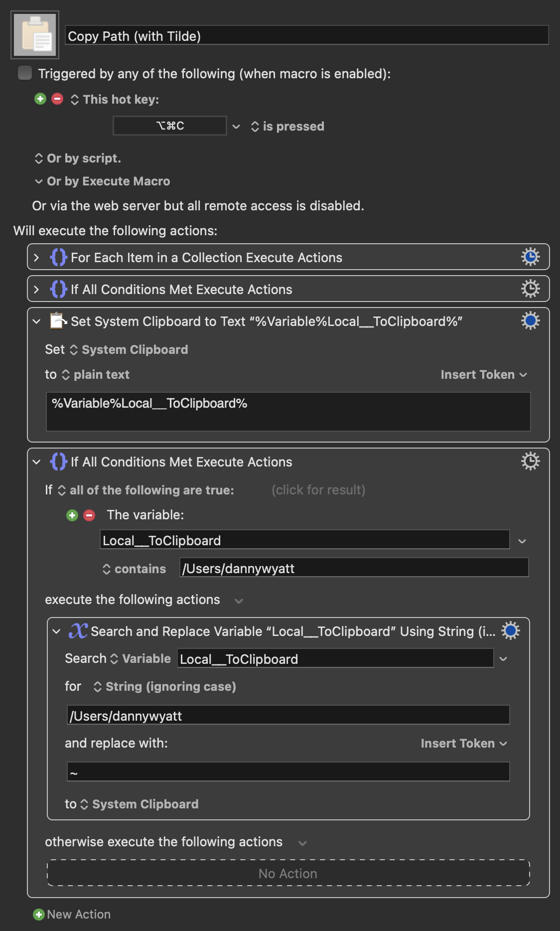Click the Search variable field Local__ToClipboard
This screenshot has height=931, width=560.
tap(336, 658)
